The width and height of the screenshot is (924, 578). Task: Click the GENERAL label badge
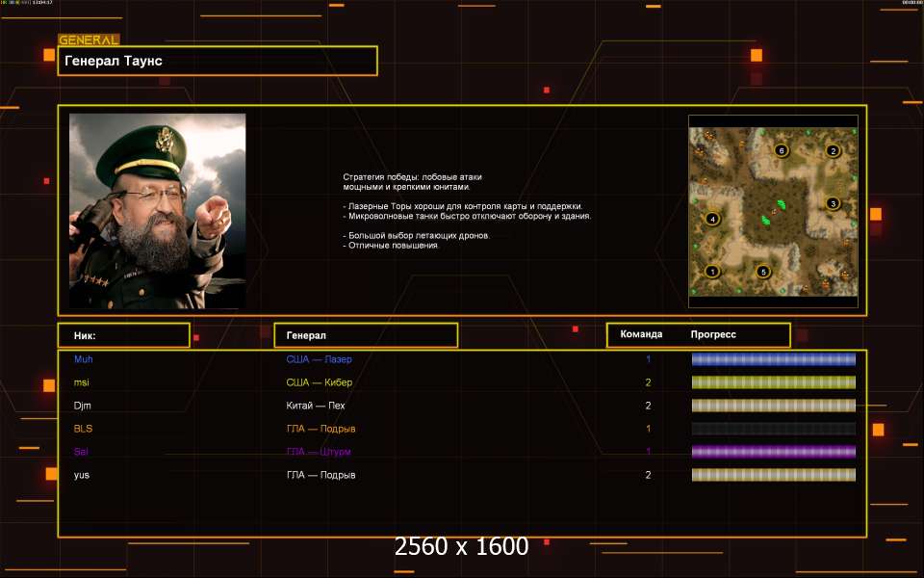(x=89, y=40)
